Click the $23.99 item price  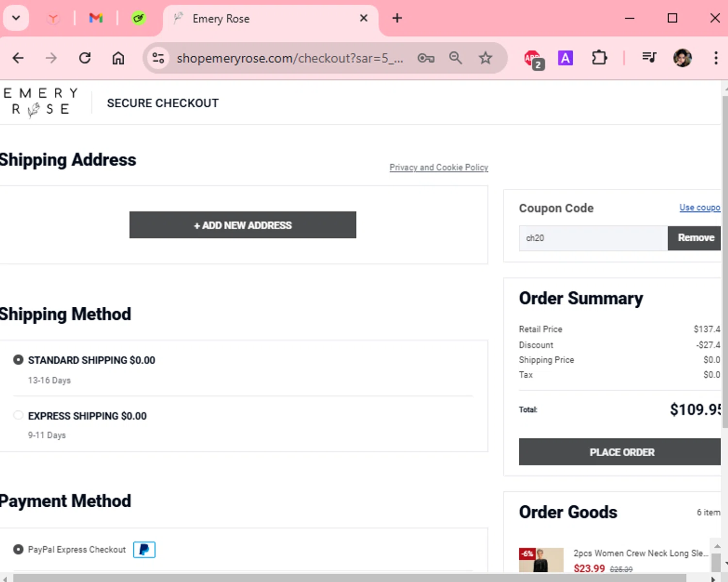[x=589, y=568]
